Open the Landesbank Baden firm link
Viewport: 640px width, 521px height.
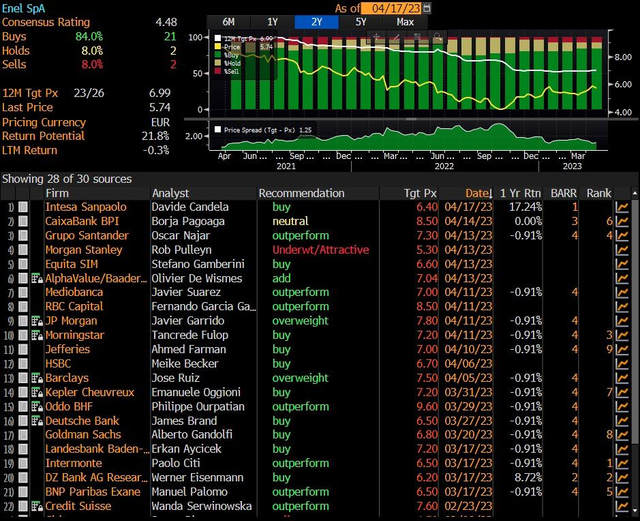pos(97,449)
